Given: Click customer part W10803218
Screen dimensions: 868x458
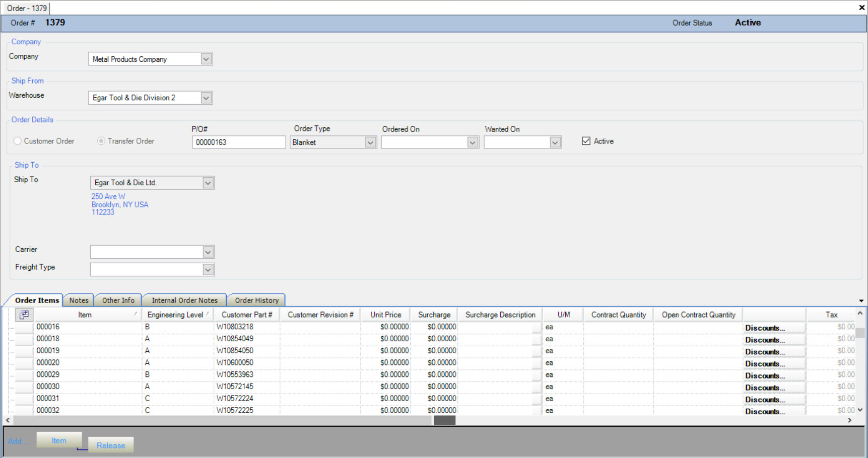Looking at the screenshot, I should point(235,327).
